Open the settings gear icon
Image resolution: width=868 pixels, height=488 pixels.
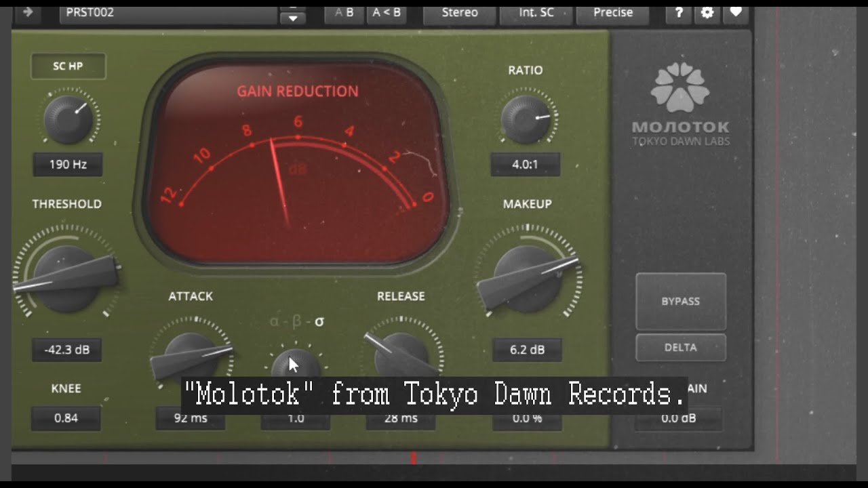pyautogui.click(x=707, y=13)
